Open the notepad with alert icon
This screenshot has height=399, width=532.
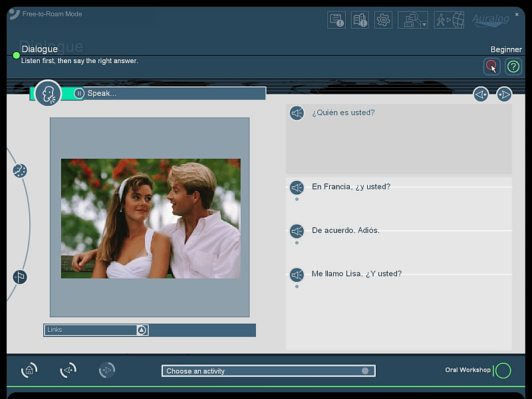pos(336,20)
